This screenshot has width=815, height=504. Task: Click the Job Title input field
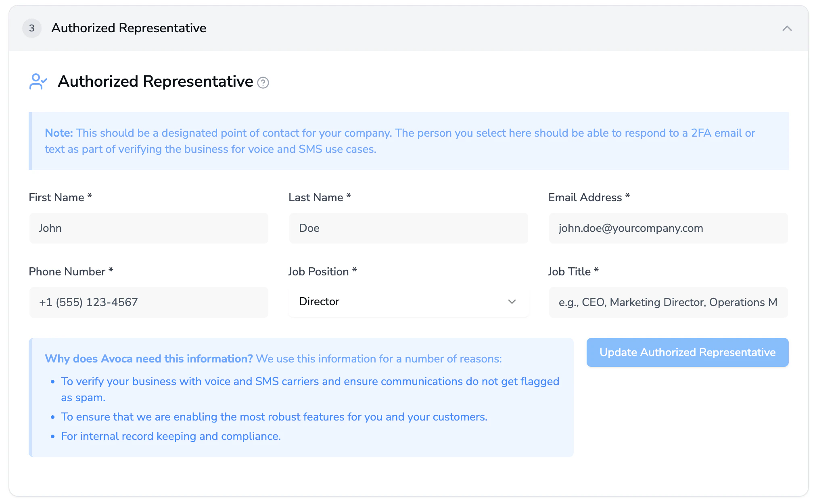tap(668, 302)
